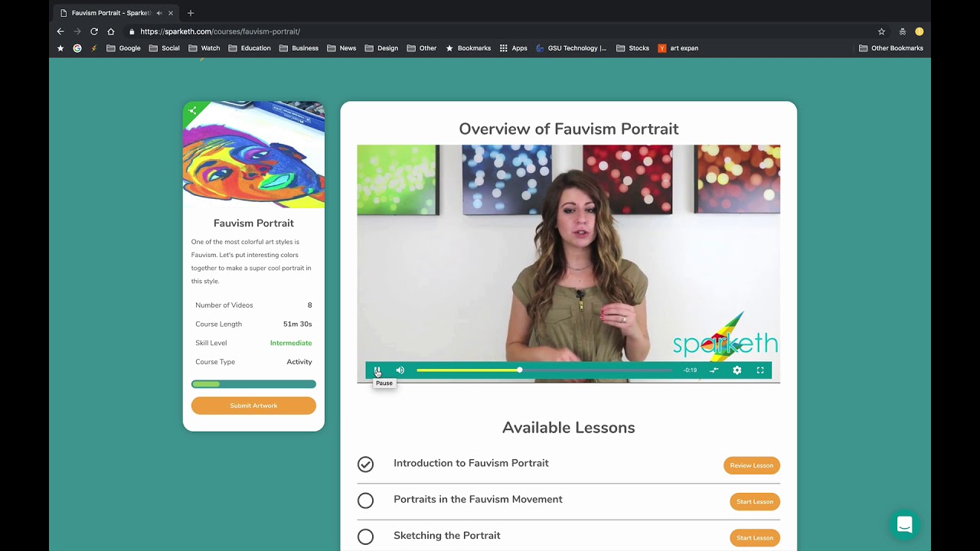Click the course progress bar on the card

click(253, 384)
